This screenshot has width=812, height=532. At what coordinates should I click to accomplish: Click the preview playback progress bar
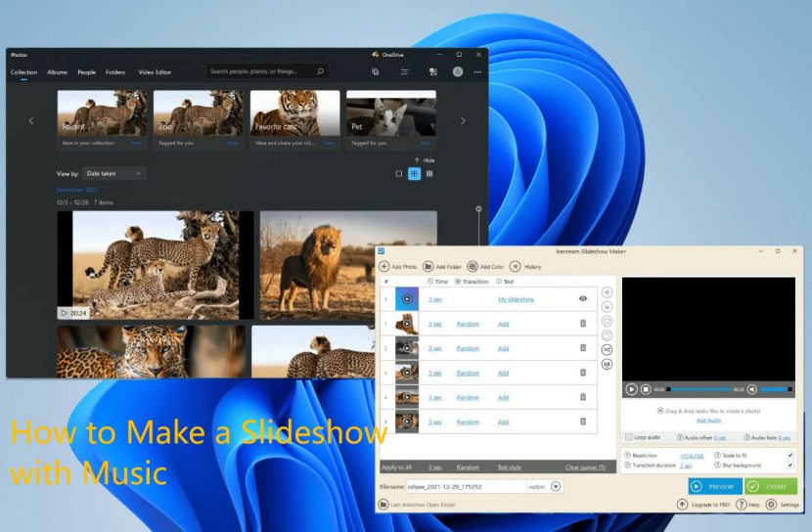(699, 389)
